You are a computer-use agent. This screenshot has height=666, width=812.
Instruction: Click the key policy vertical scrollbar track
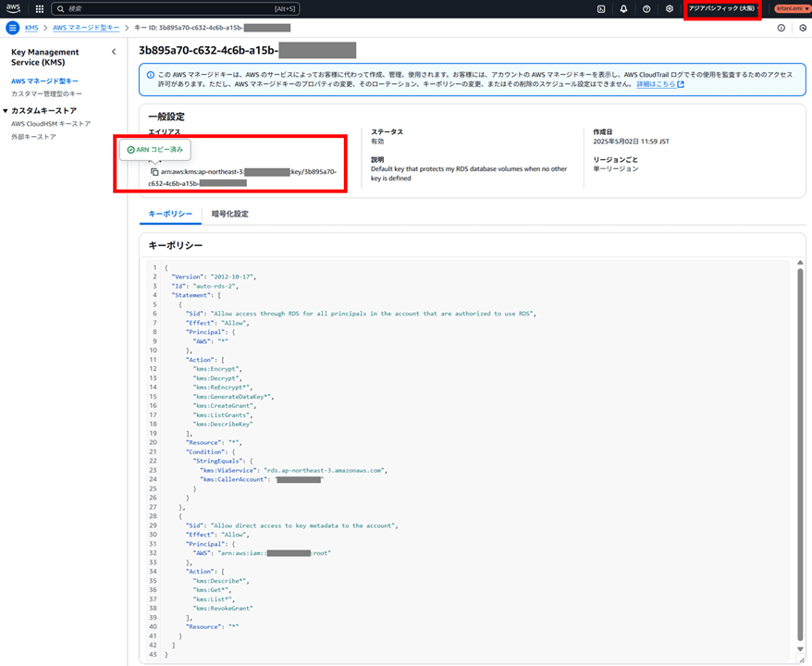[x=800, y=455]
